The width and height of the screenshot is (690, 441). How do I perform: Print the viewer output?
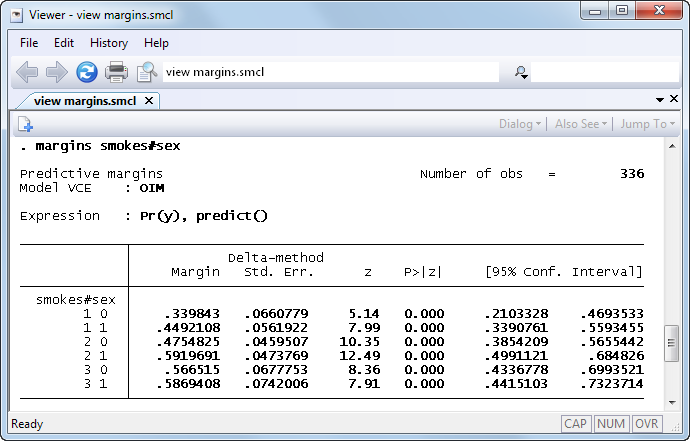click(117, 72)
